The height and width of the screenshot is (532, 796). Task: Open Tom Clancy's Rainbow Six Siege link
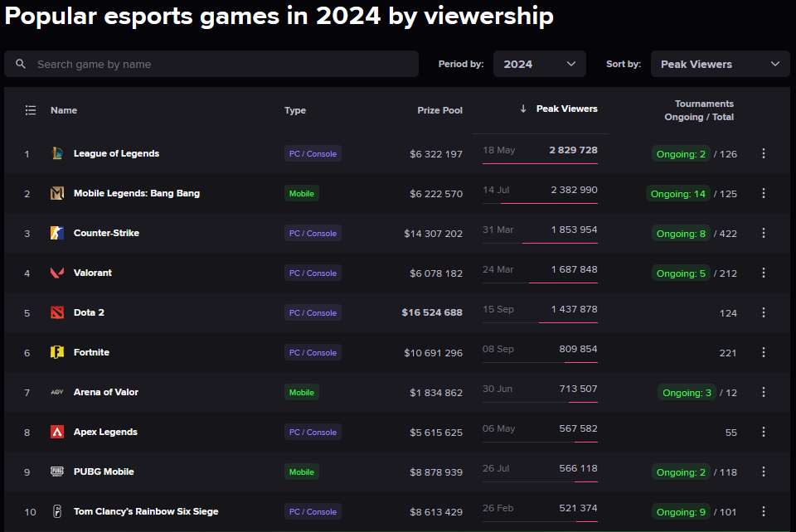146,511
